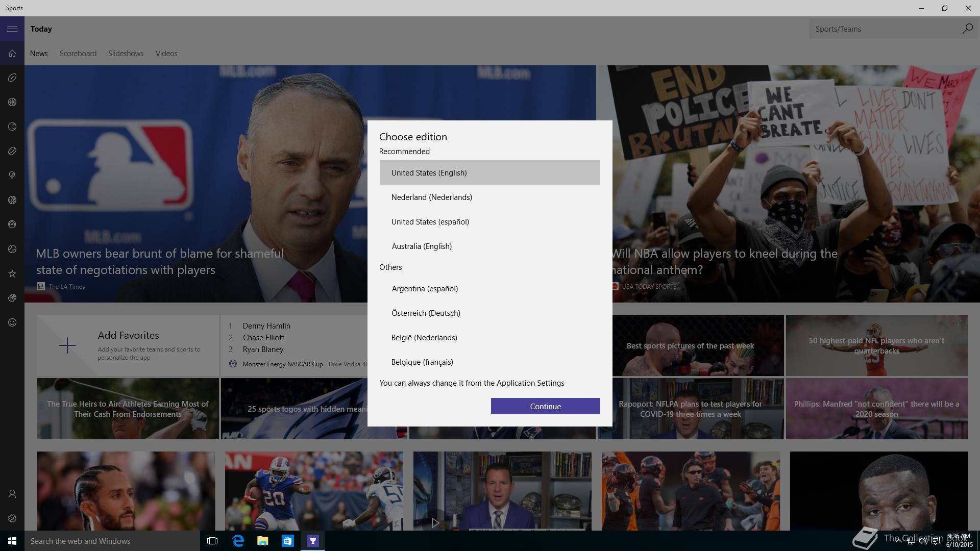Switch to the News tab

point(39,54)
